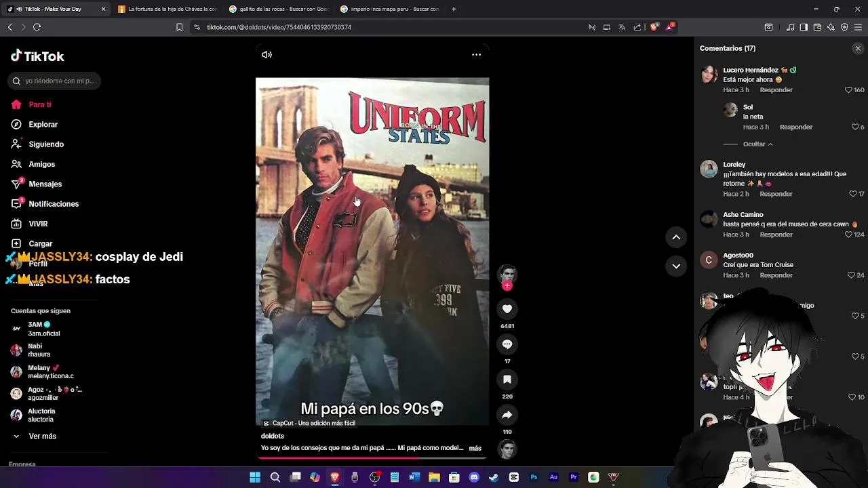
Task: Mute the TikTok video sound
Action: (x=267, y=55)
